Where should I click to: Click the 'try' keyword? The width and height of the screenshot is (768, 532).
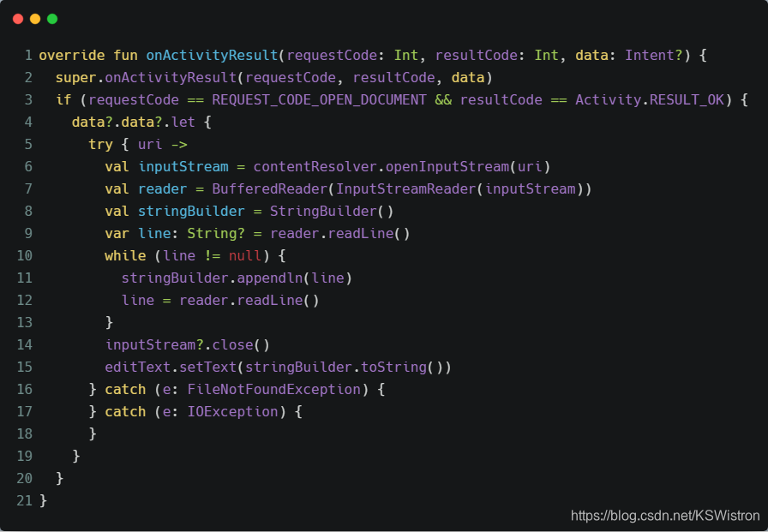tap(101, 145)
